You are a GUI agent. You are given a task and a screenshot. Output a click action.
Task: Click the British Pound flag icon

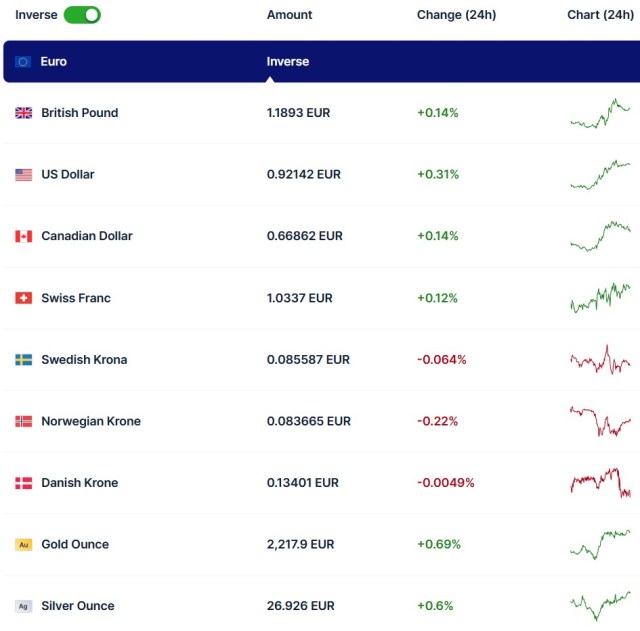24,113
